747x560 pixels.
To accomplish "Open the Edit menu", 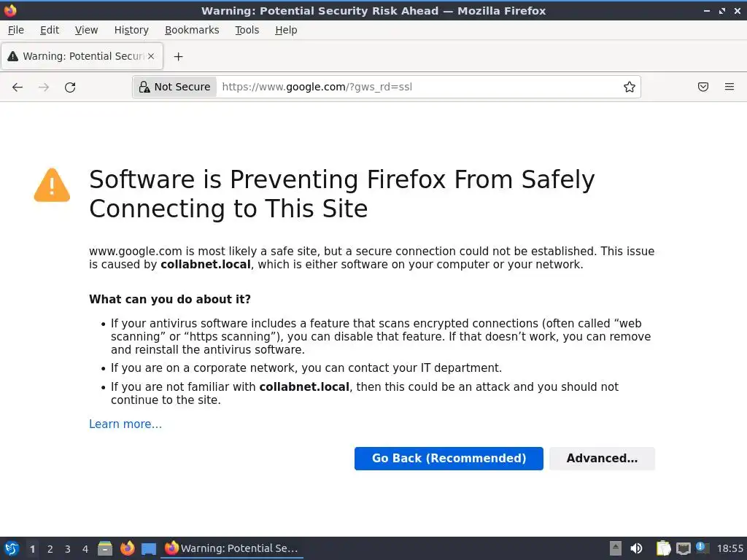I will pyautogui.click(x=50, y=30).
